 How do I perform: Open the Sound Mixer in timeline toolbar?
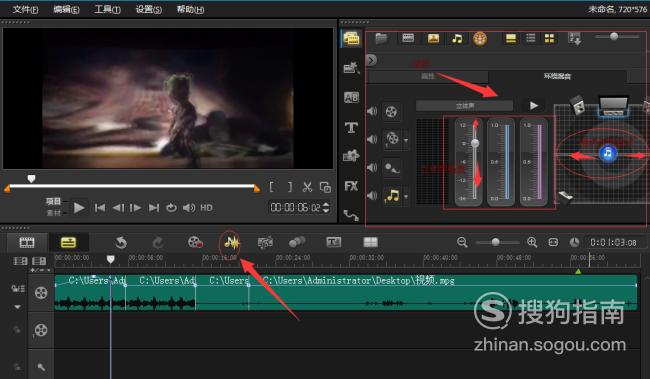(x=232, y=243)
